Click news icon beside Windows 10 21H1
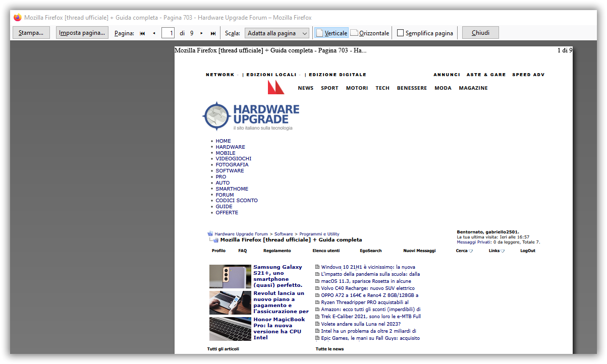607x364 pixels. click(x=317, y=267)
